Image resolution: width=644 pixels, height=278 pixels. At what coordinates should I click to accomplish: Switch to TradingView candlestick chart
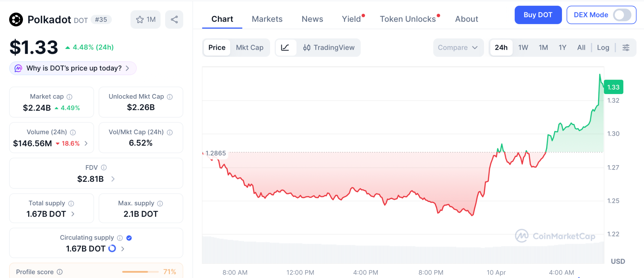coord(329,47)
